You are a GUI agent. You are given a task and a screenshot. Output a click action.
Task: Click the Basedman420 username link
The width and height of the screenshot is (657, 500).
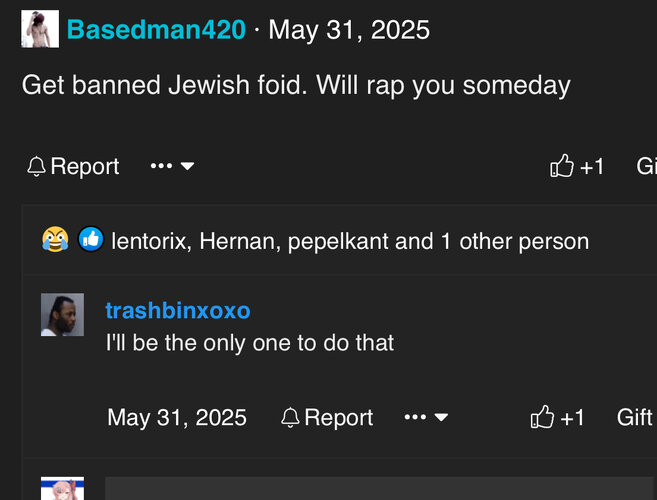pos(156,30)
